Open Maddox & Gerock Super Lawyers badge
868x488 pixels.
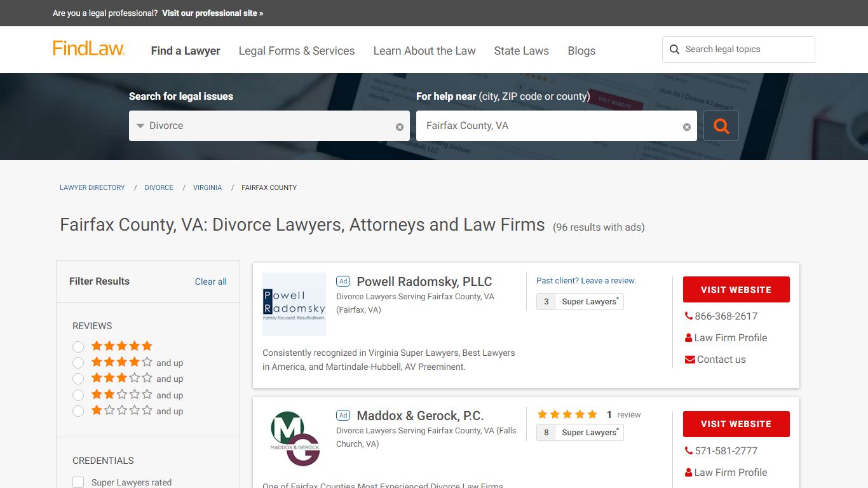[580, 432]
